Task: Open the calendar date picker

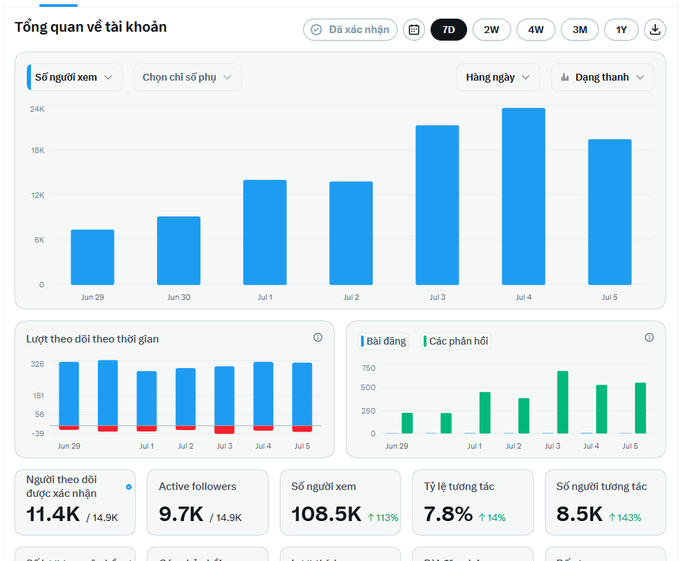Action: click(x=414, y=29)
